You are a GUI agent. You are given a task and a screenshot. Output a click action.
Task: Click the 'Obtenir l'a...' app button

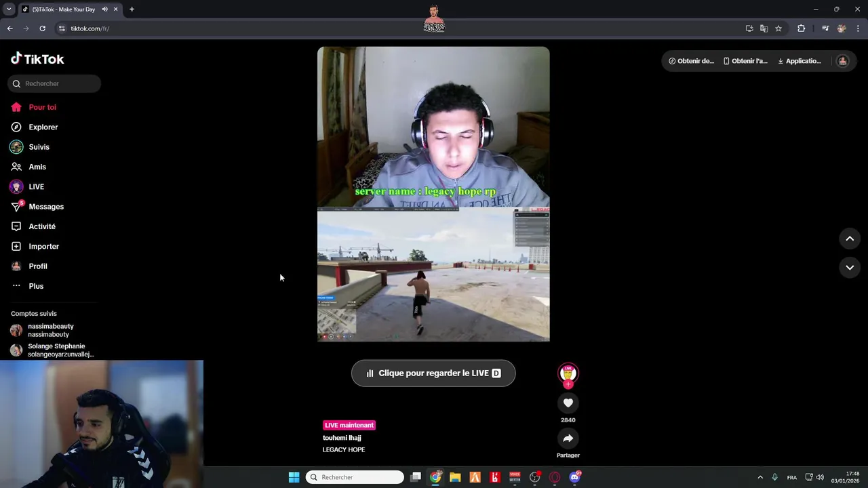point(745,61)
